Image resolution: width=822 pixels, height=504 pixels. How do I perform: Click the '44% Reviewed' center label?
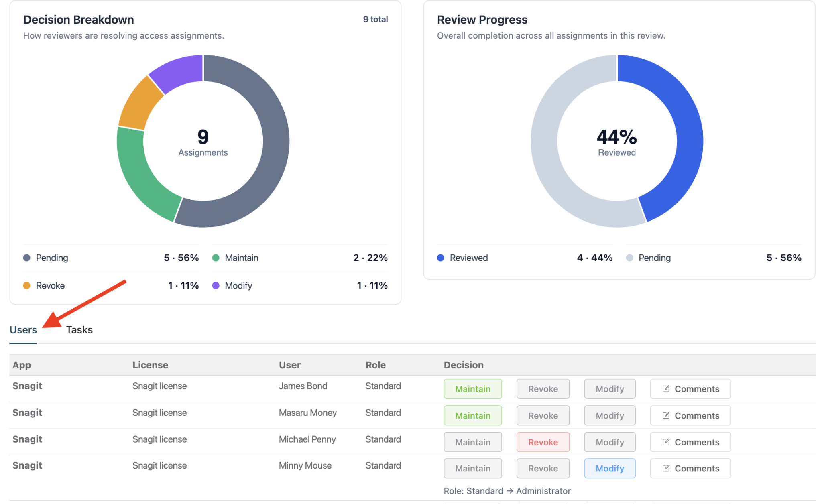617,142
